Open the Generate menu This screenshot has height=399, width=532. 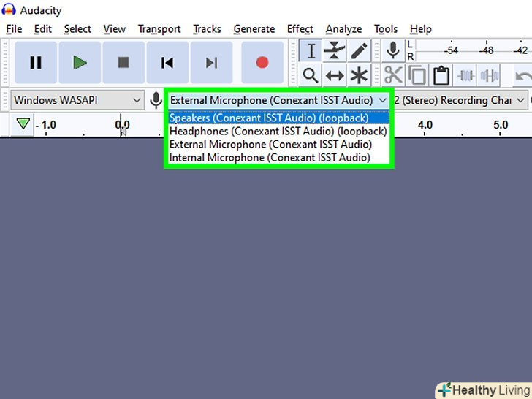coord(254,29)
